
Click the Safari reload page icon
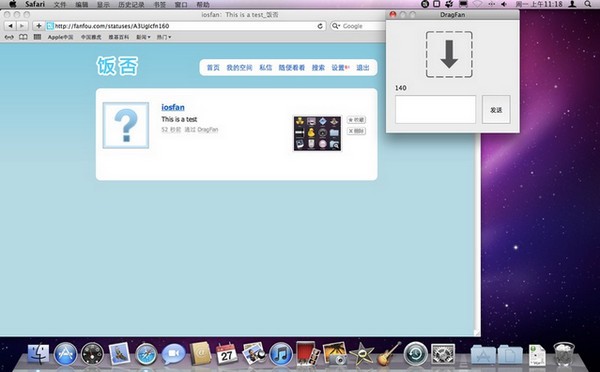tap(320, 26)
